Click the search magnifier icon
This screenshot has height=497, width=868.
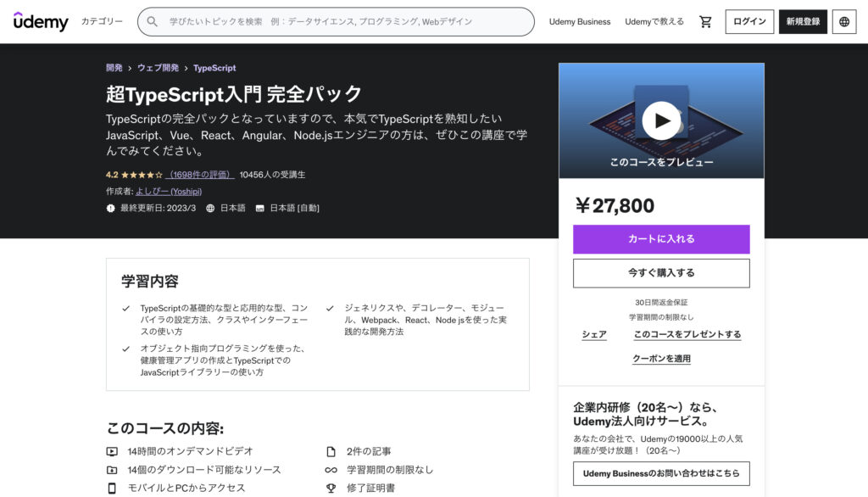pos(153,21)
